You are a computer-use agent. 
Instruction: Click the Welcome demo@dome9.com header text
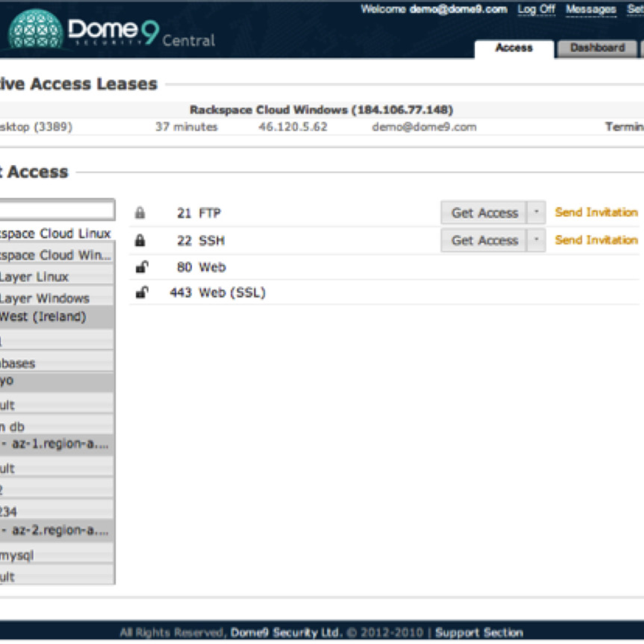pyautogui.click(x=434, y=9)
